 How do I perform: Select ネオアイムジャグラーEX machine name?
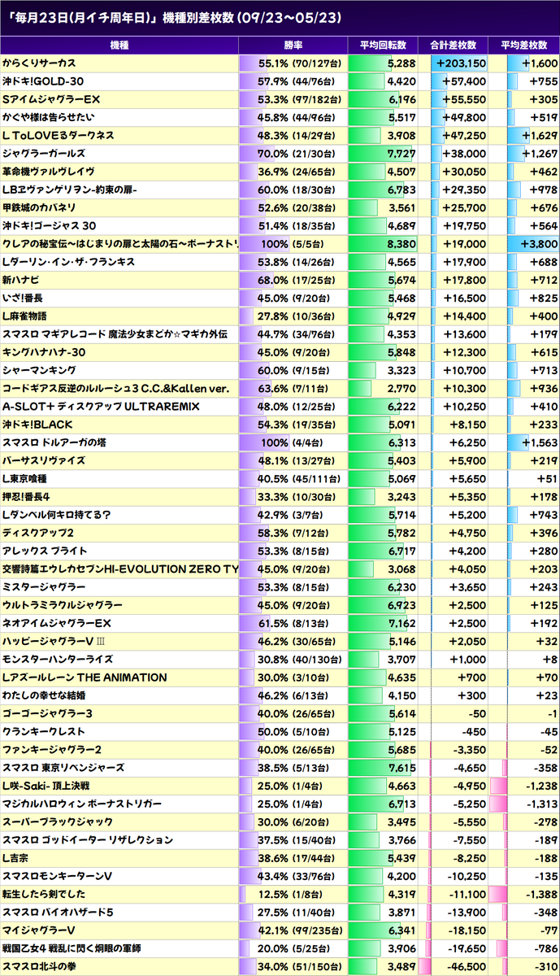click(56, 622)
